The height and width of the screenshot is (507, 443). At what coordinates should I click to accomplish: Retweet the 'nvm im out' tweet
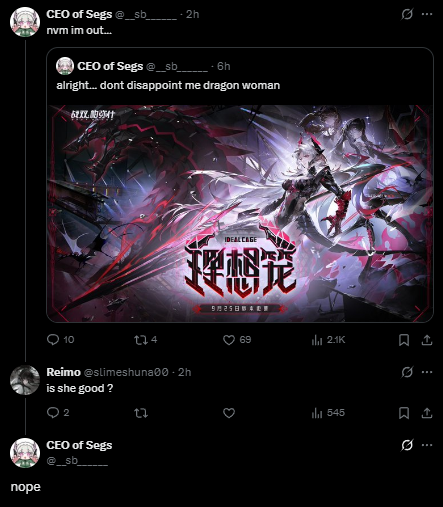pos(145,340)
